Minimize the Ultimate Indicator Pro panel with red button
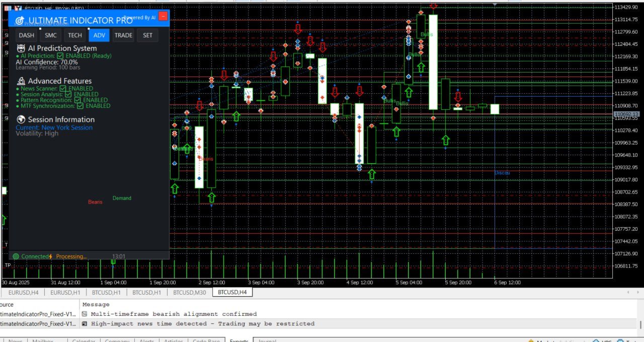Screen dimensions: 644x342 pos(163,16)
